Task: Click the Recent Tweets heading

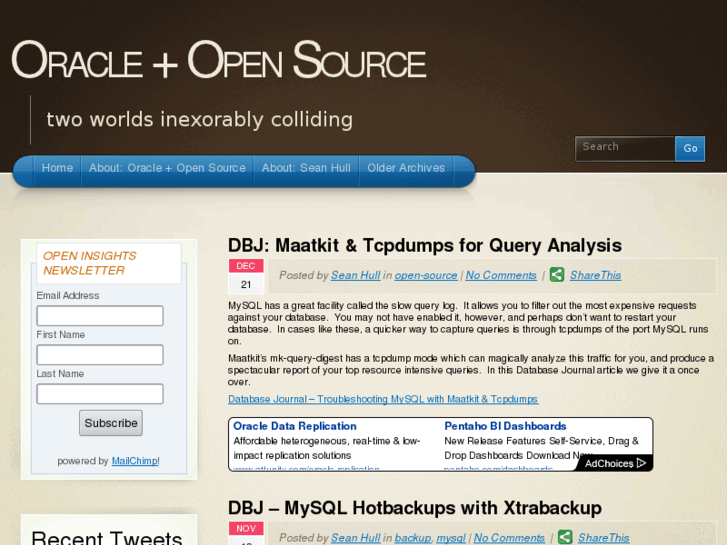Action: (107, 538)
